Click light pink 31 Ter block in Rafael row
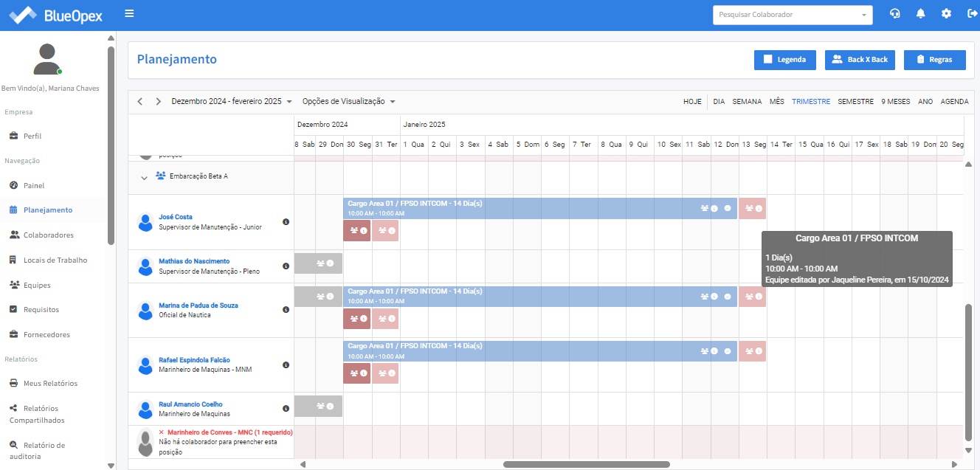 [385, 373]
